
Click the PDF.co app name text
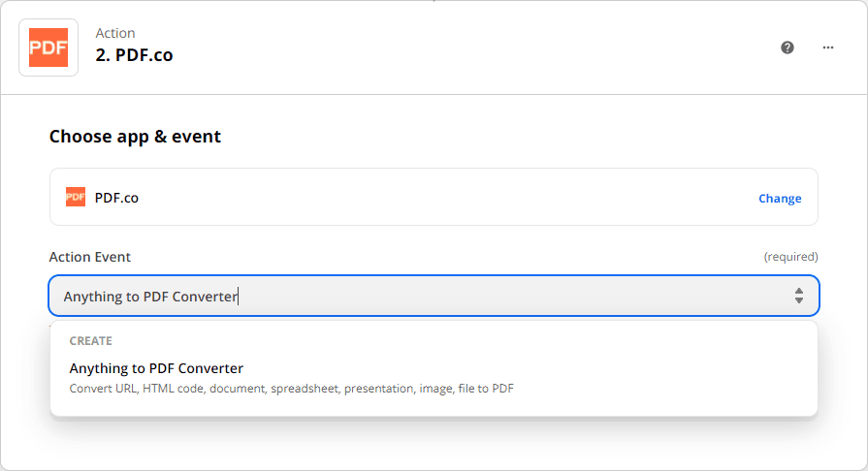coord(116,198)
